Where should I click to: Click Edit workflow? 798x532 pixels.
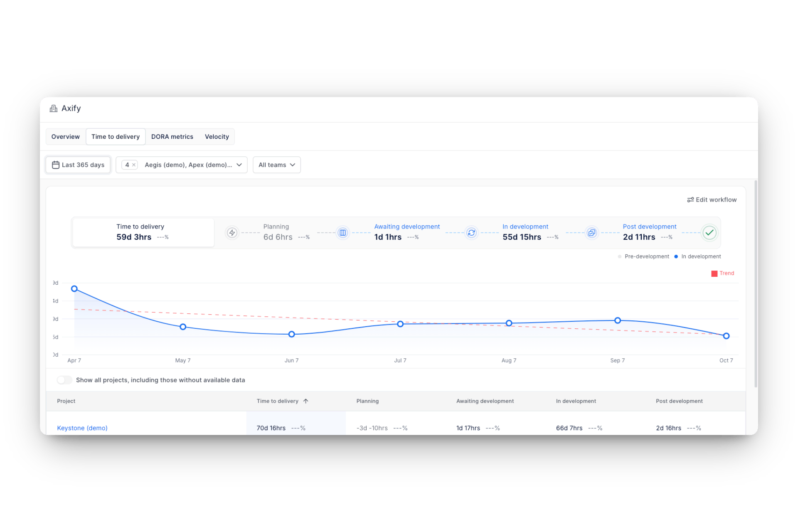pos(712,199)
